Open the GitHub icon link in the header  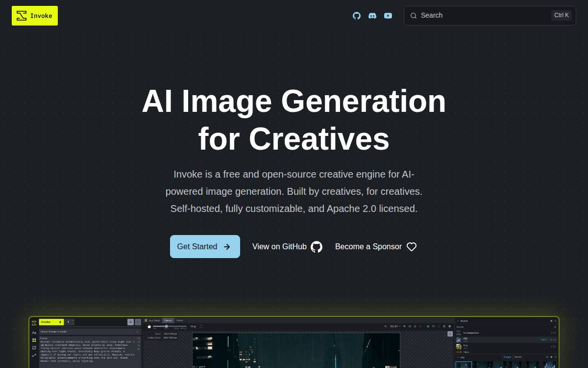pyautogui.click(x=357, y=16)
